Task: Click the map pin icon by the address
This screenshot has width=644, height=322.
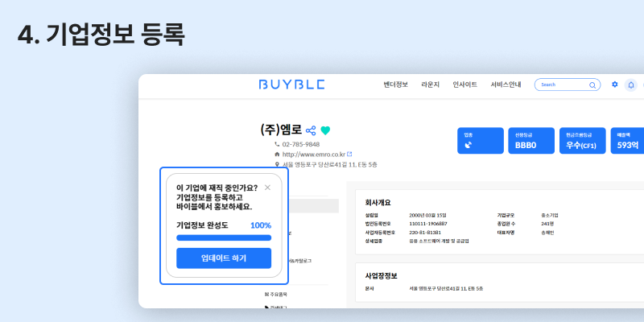Action: tap(277, 164)
